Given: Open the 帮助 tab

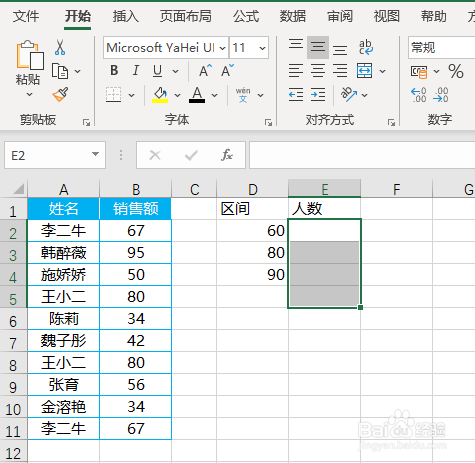Looking at the screenshot, I should click(x=433, y=16).
